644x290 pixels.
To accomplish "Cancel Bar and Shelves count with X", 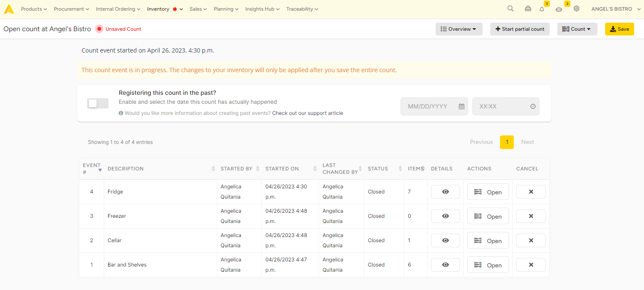I will coord(531,265).
